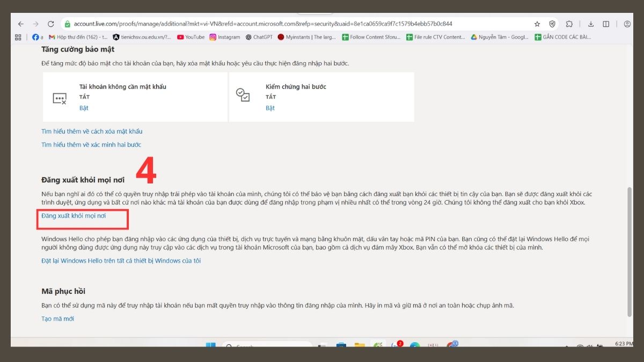Open the browser profile avatar icon
The image size is (644, 362).
[627, 24]
